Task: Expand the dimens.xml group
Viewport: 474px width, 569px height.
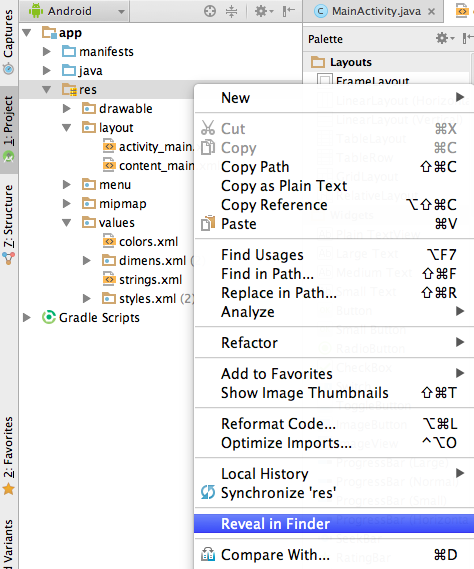Action: tap(86, 260)
